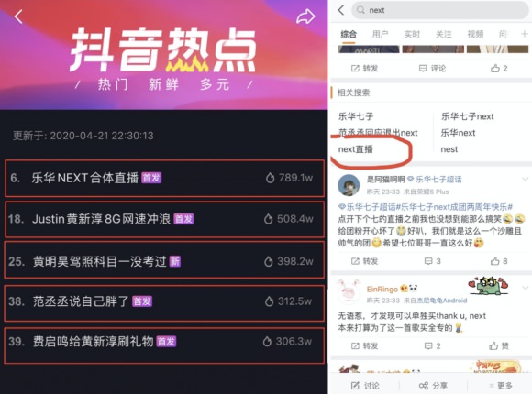
Task: Click the search field containing next
Action: click(440, 10)
